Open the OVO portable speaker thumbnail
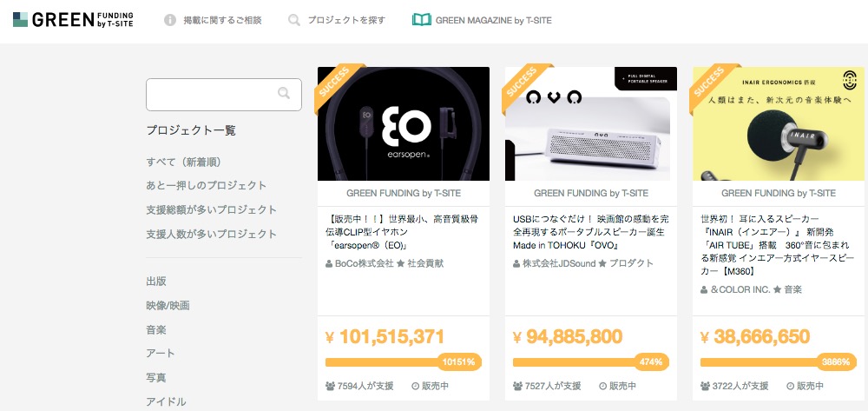 pyautogui.click(x=590, y=123)
